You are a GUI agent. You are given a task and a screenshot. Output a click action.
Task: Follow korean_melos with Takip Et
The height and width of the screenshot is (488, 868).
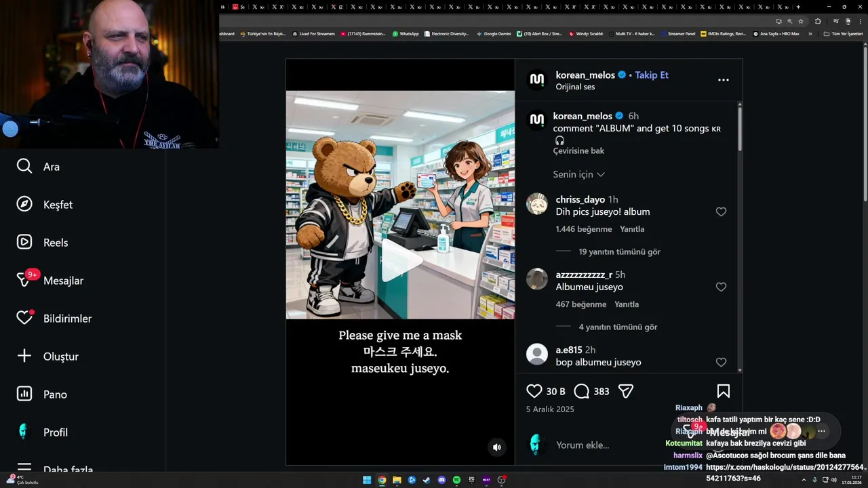point(652,75)
